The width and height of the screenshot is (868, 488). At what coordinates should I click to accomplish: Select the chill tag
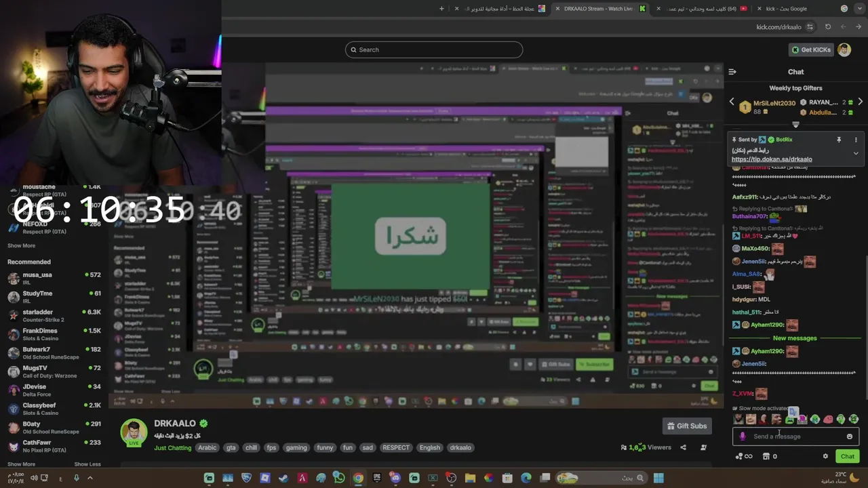[x=251, y=448]
